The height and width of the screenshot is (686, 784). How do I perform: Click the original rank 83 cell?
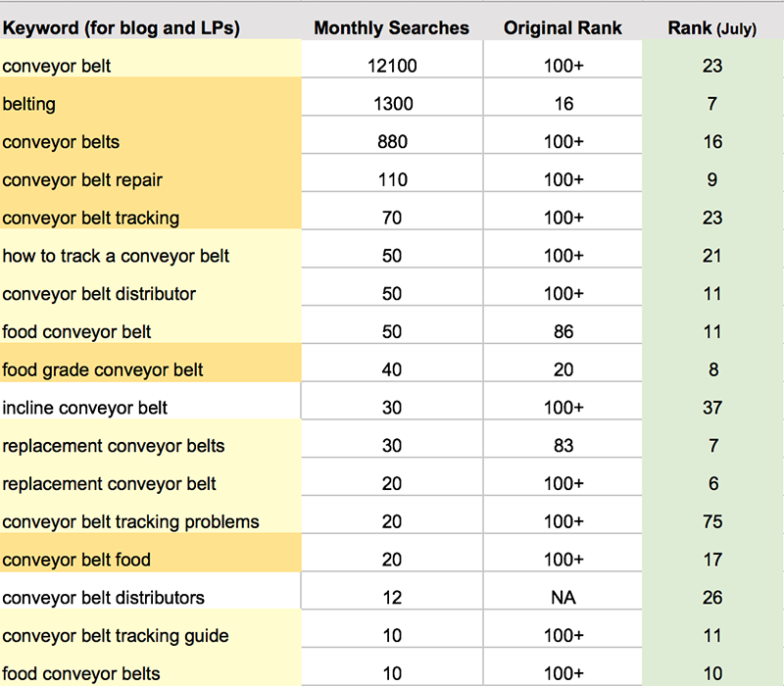click(563, 446)
